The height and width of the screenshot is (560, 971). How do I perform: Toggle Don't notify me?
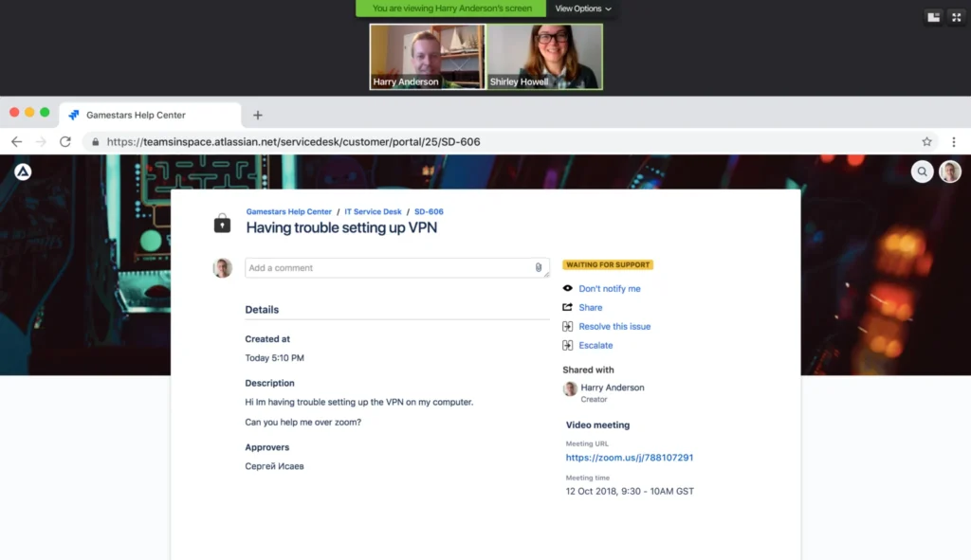tap(610, 288)
